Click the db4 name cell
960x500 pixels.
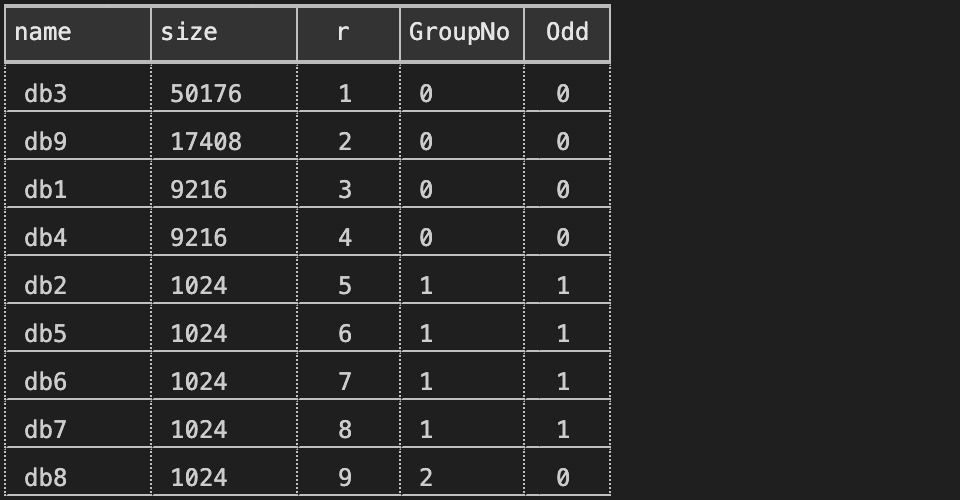tap(45, 238)
